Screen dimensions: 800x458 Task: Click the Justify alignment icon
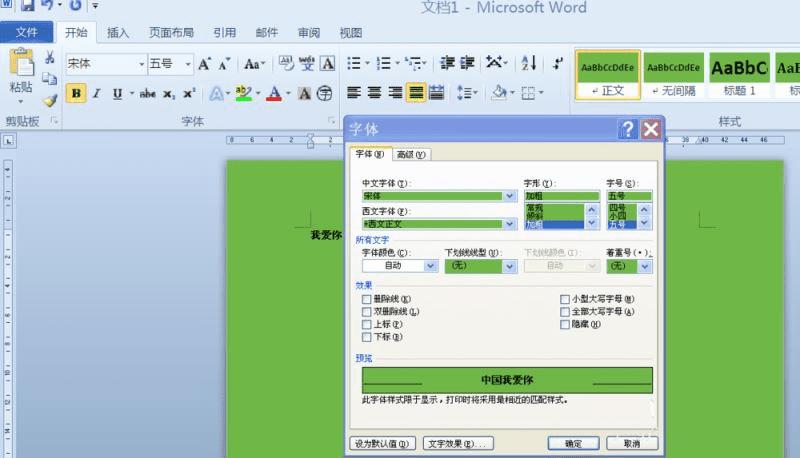click(416, 93)
